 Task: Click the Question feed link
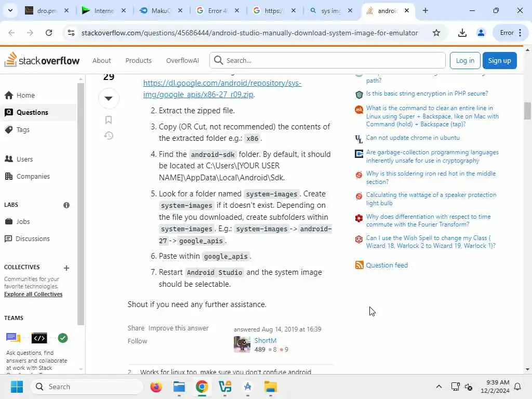click(x=387, y=265)
